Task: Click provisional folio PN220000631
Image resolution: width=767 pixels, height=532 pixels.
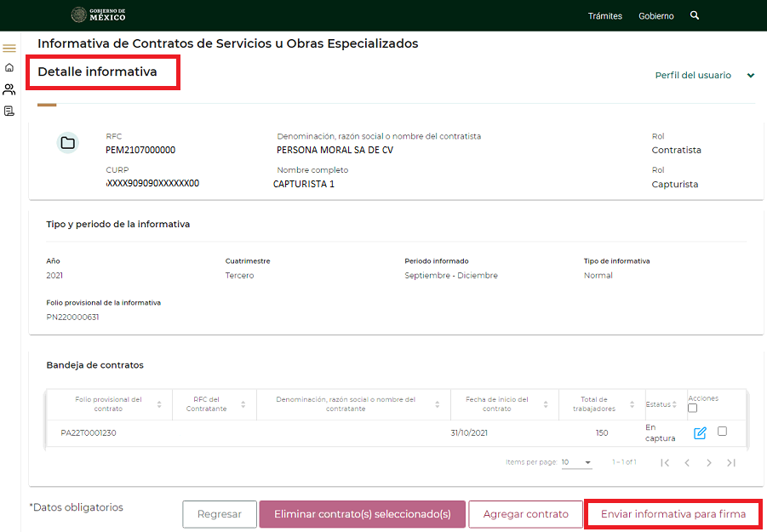Action: pos(73,317)
